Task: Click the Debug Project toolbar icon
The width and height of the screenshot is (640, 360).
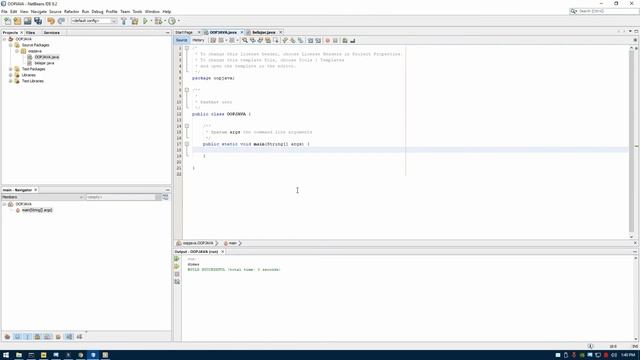Action: (158, 21)
